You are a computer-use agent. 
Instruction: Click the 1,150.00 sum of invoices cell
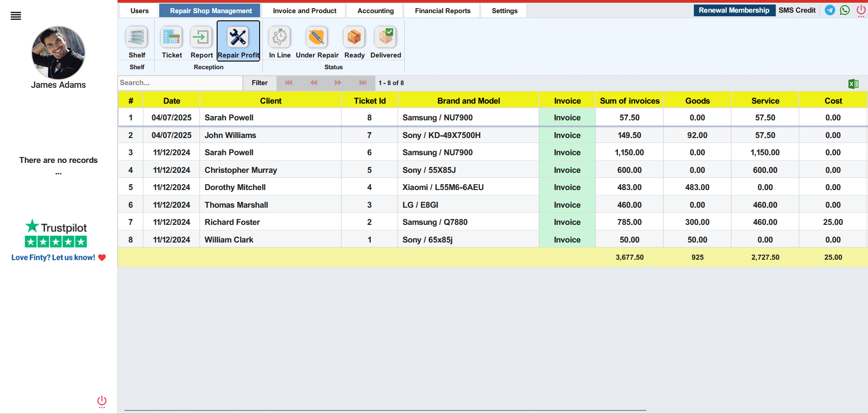tap(630, 152)
